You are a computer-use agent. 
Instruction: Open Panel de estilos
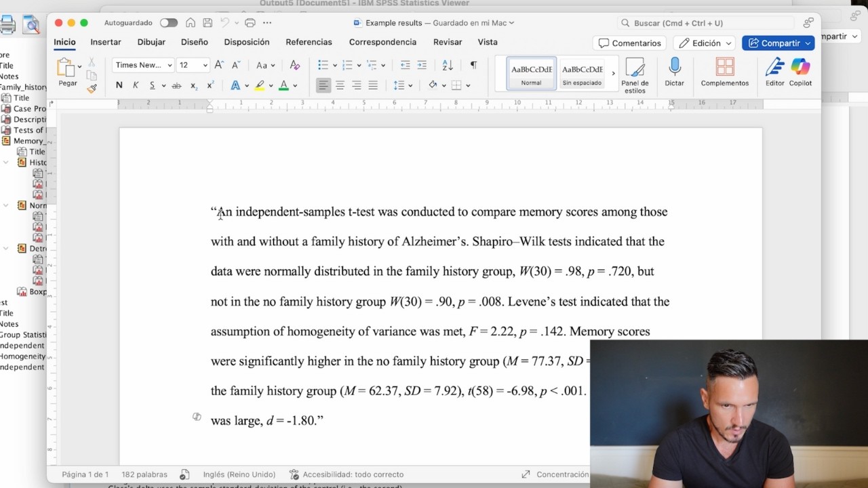pyautogui.click(x=635, y=75)
